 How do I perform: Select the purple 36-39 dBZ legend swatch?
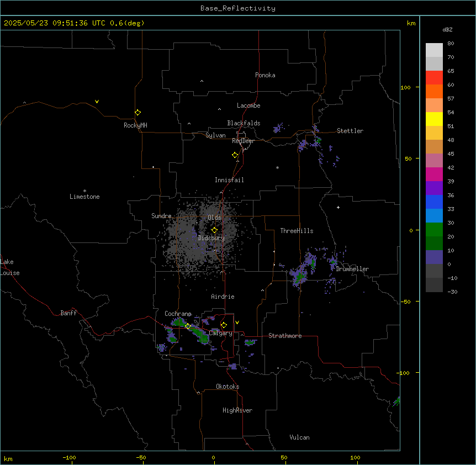point(434,188)
